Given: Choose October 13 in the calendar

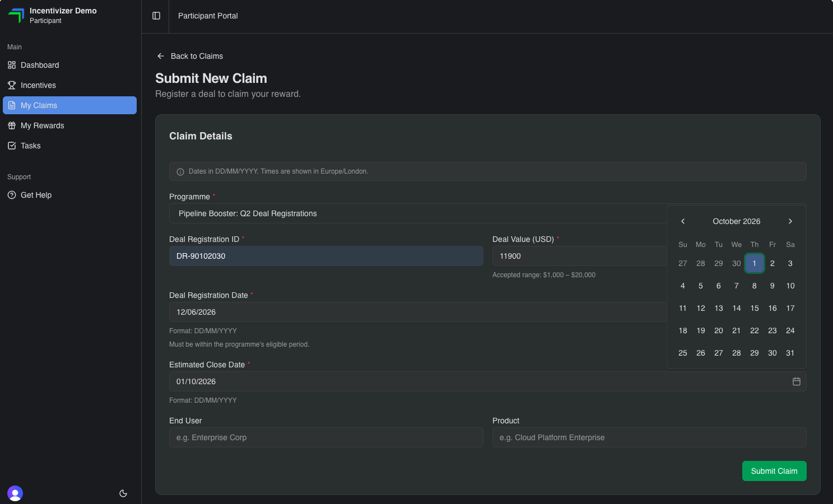Looking at the screenshot, I should point(719,308).
